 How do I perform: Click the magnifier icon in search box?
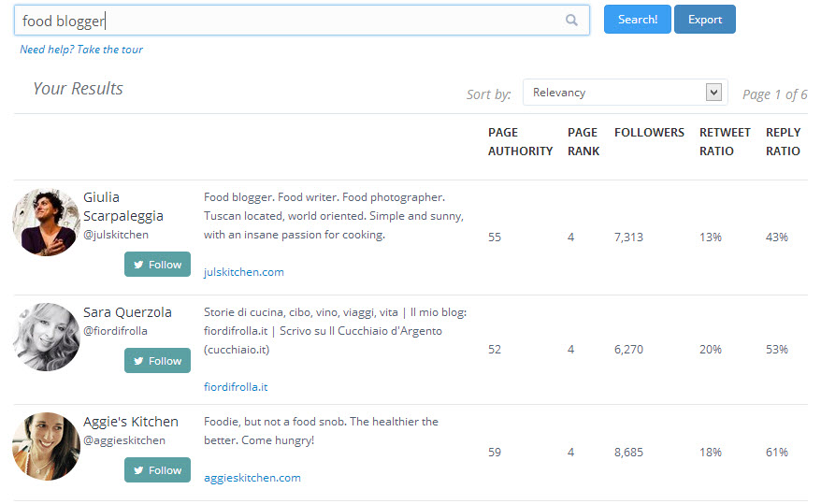pos(571,21)
